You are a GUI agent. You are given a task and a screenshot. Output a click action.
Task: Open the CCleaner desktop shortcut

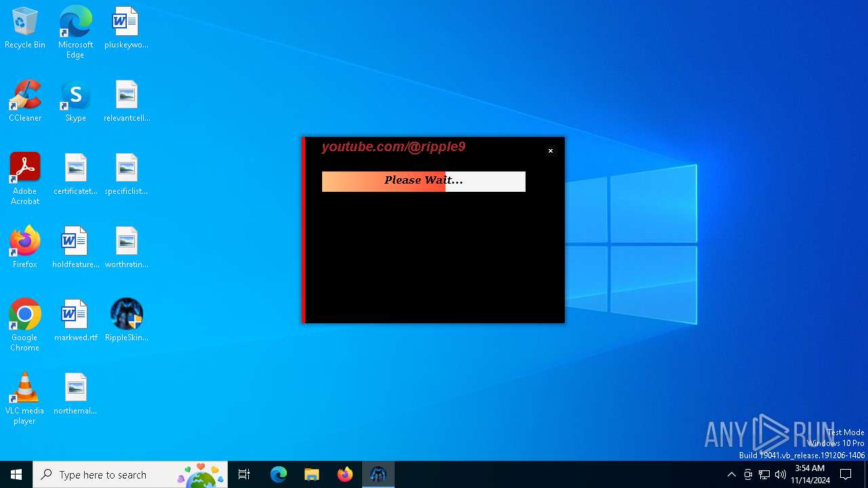click(25, 102)
